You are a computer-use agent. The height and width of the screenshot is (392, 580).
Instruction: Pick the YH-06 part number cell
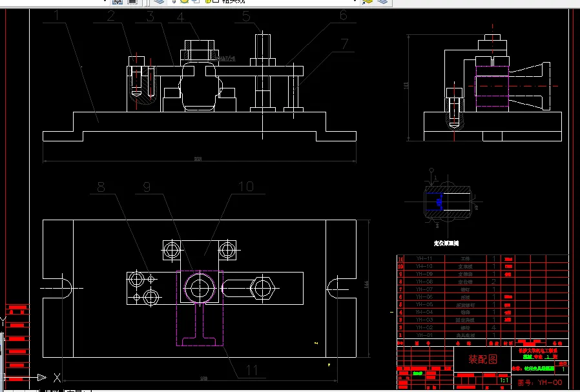424,297
